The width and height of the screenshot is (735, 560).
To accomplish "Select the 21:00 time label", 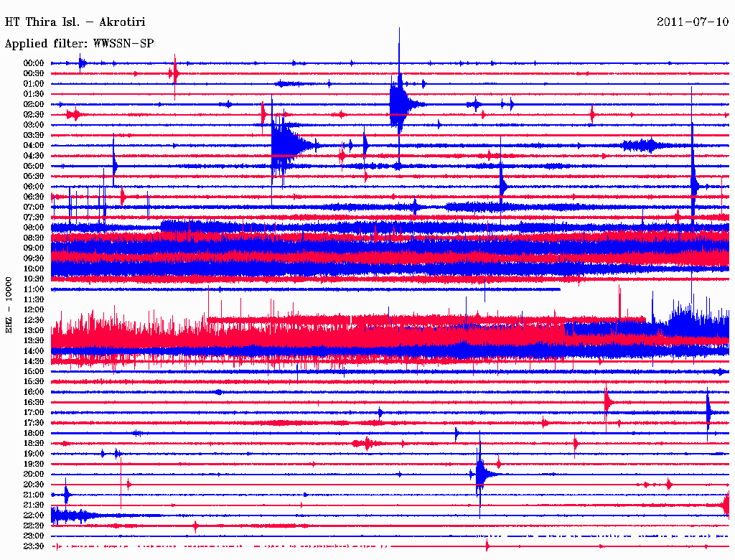I will click(34, 495).
